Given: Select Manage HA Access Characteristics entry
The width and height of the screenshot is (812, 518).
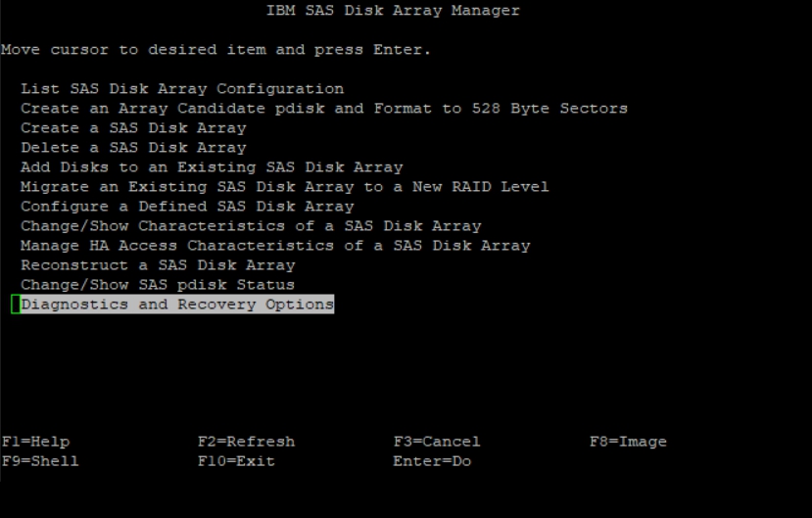Looking at the screenshot, I should pos(275,246).
